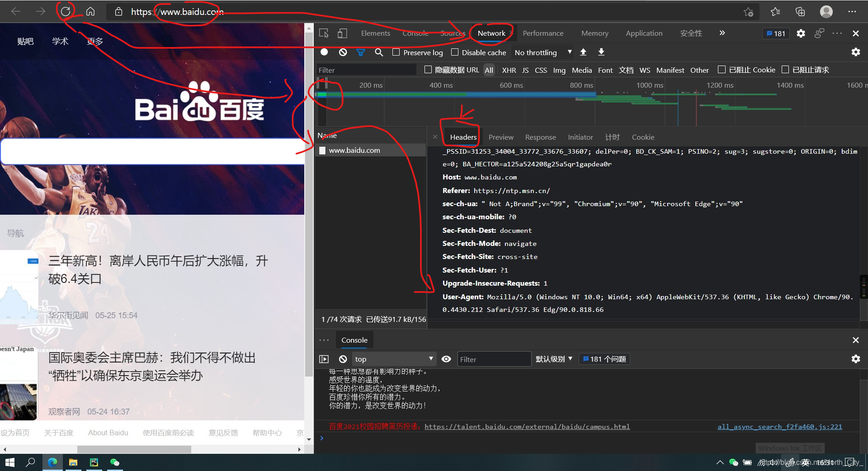This screenshot has width=868, height=471.
Task: Add this page to favorites
Action: click(x=748, y=12)
